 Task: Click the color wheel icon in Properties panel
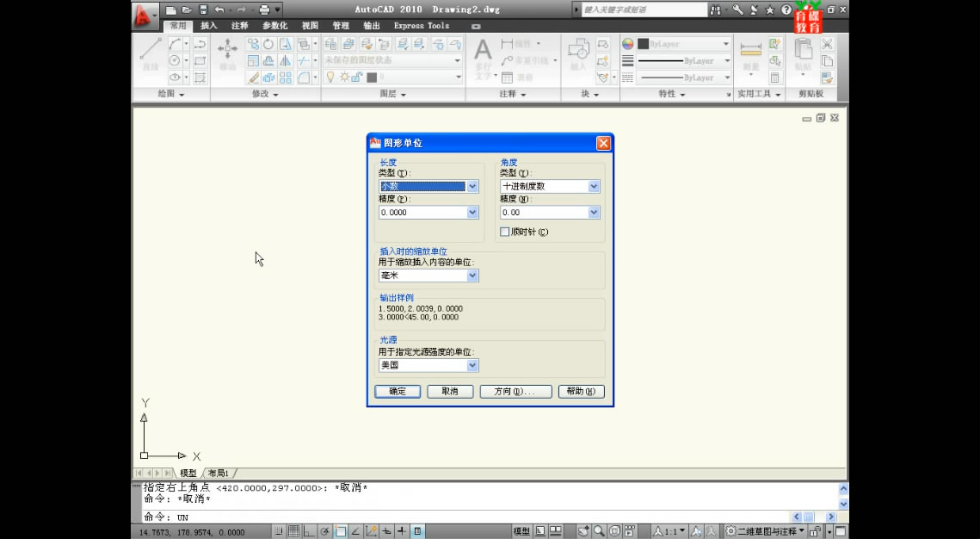coord(627,44)
